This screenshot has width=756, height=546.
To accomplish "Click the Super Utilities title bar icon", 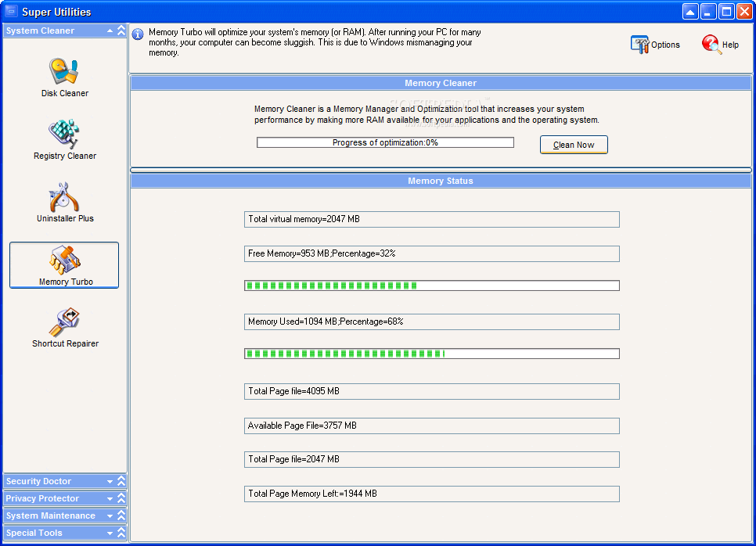I will 11,11.
